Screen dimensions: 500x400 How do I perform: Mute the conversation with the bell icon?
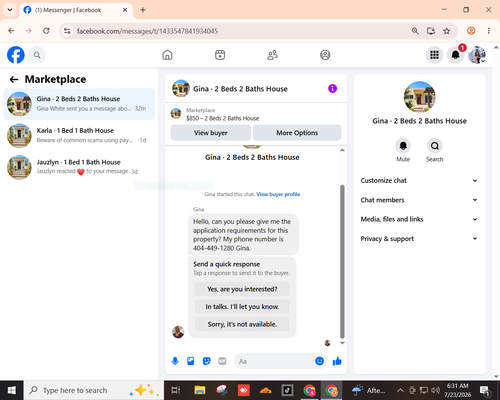pos(403,146)
